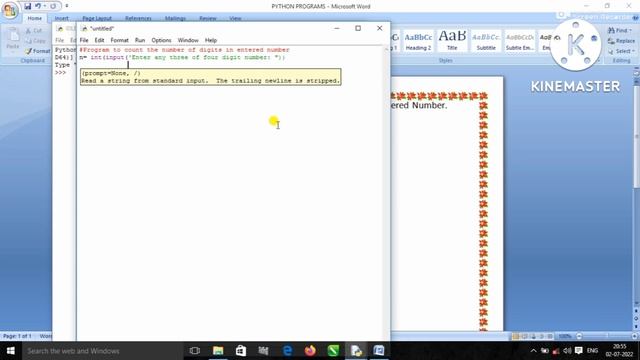This screenshot has height=360, width=640.
Task: Click Replace in the Editing group
Action: 621,41
